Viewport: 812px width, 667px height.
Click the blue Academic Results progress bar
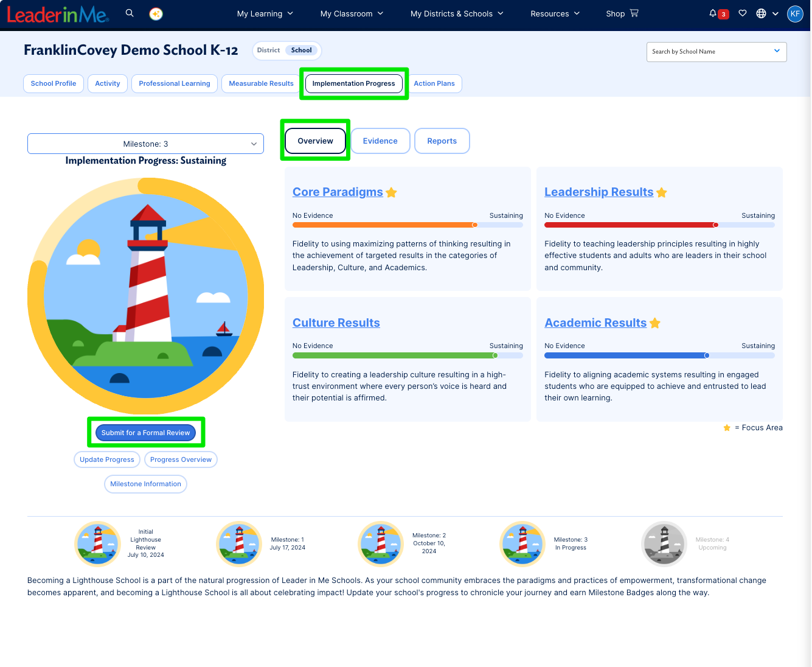click(659, 355)
